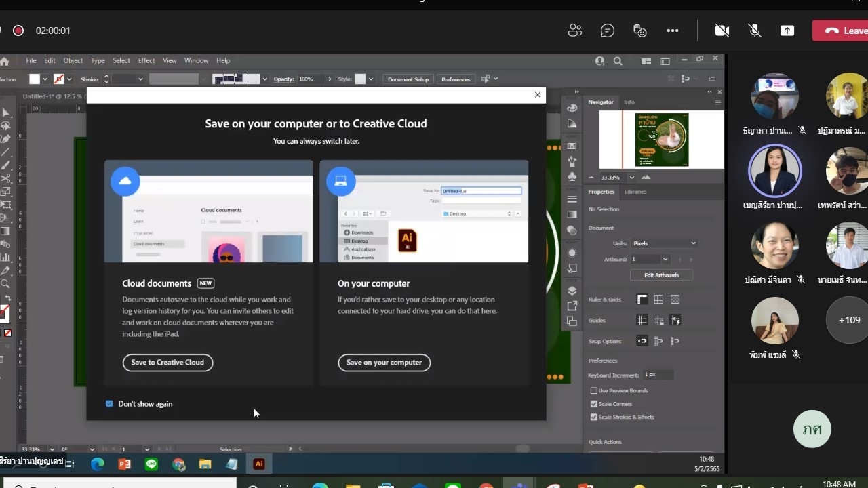Open the Asset Export panel icon
The height and width of the screenshot is (488, 868).
coord(572,306)
